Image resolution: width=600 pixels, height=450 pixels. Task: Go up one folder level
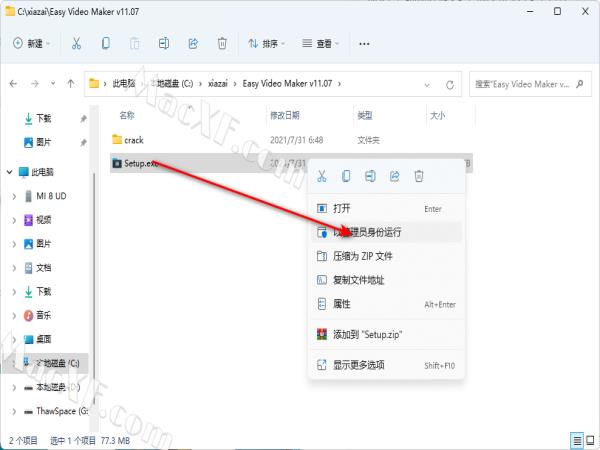[70, 83]
